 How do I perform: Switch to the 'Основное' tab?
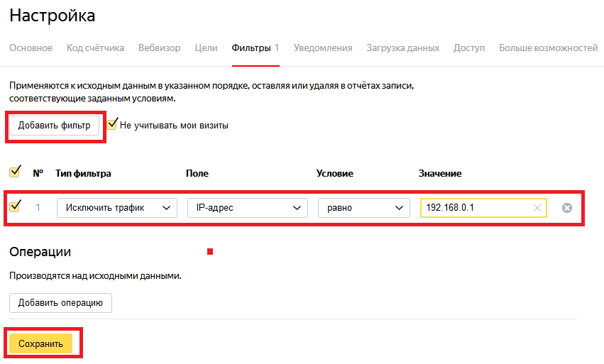coord(31,48)
